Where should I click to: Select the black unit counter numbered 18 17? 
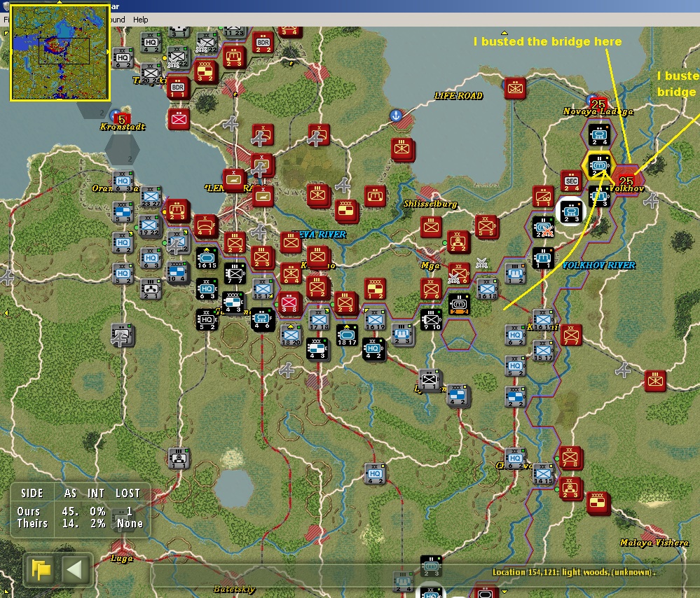[x=347, y=335]
